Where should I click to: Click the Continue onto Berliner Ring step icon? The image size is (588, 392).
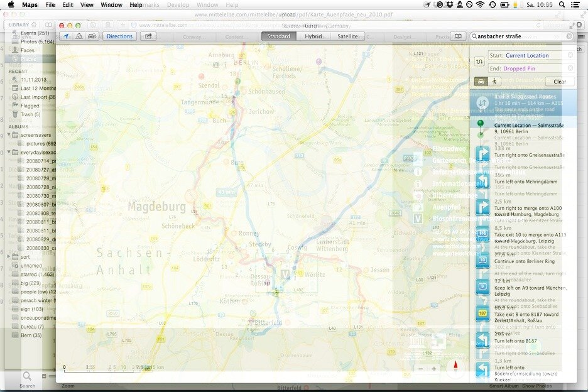pos(482,261)
